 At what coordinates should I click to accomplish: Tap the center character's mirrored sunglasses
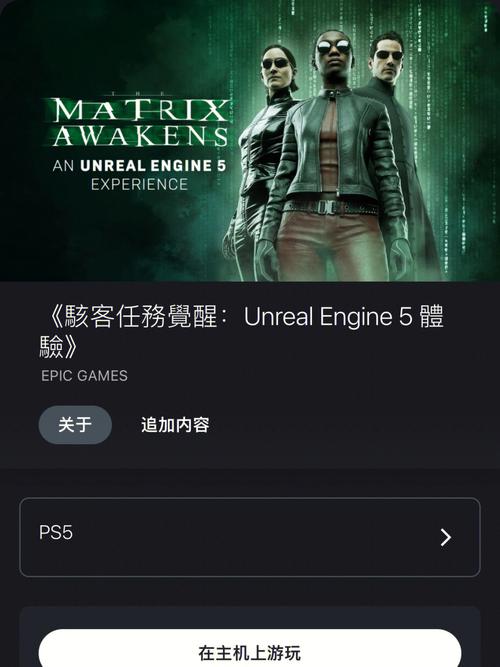(x=334, y=46)
